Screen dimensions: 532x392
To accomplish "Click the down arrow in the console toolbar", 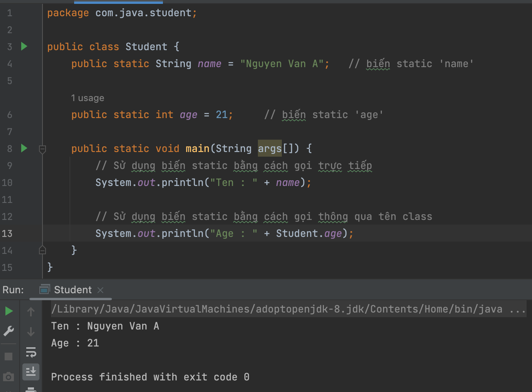I will 31,332.
